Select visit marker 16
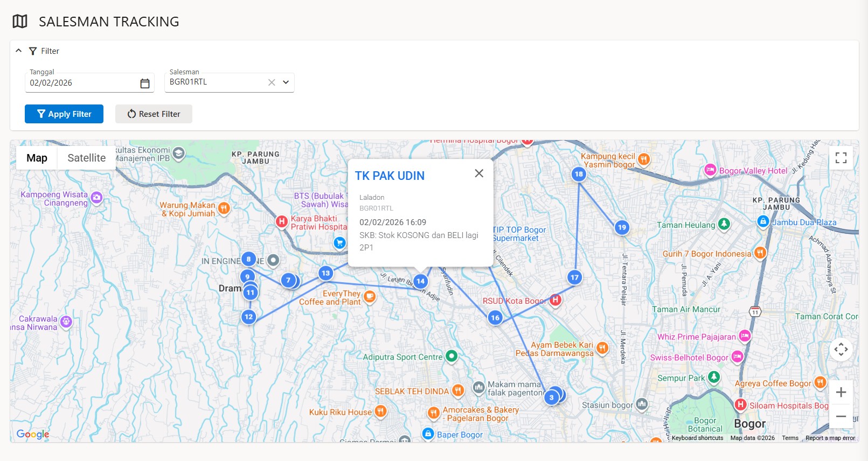This screenshot has width=868, height=461. (495, 318)
